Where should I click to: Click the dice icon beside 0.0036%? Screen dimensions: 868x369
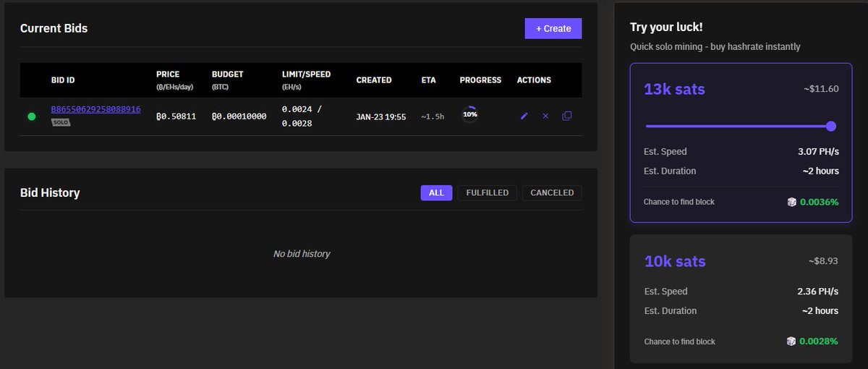791,202
